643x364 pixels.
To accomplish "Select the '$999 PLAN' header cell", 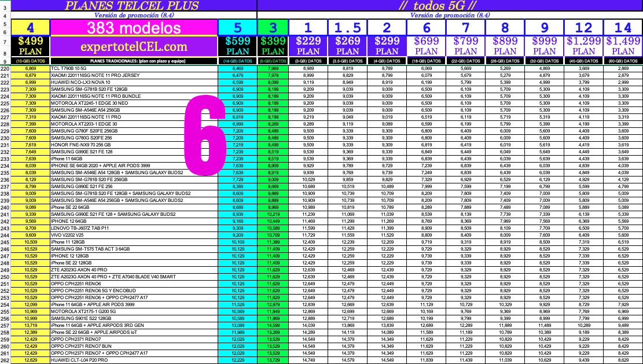I will (544, 47).
